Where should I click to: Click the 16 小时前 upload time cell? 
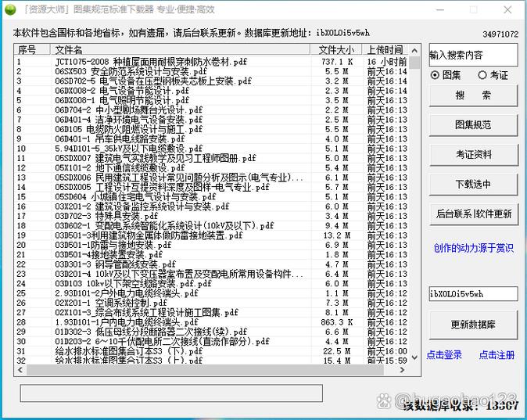[x=387, y=62]
